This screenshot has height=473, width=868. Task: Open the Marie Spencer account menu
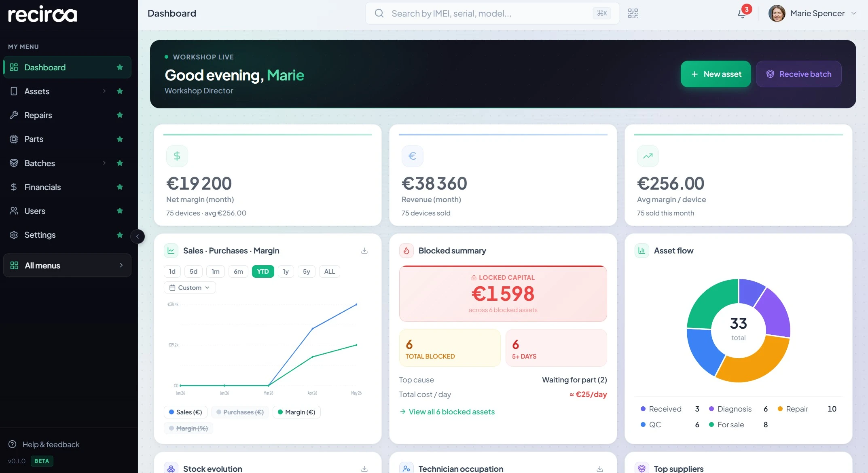pos(813,13)
